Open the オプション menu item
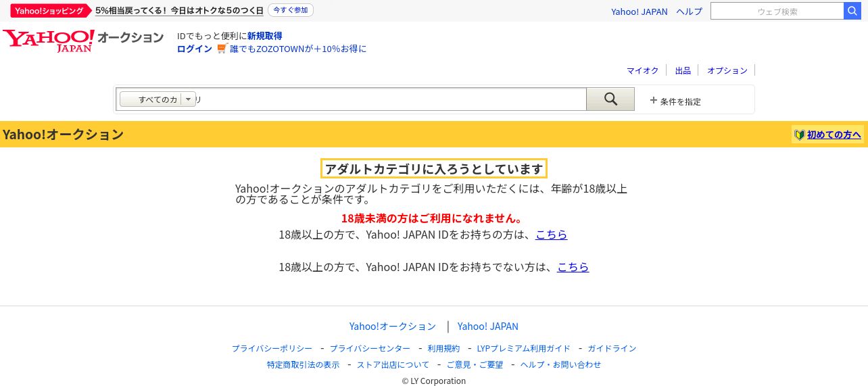Screen dimensions: 868x386 [727, 70]
